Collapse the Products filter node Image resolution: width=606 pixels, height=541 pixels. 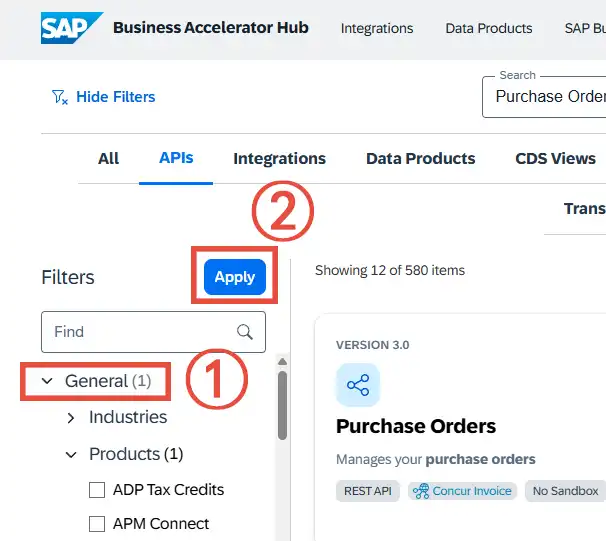pyautogui.click(x=71, y=454)
